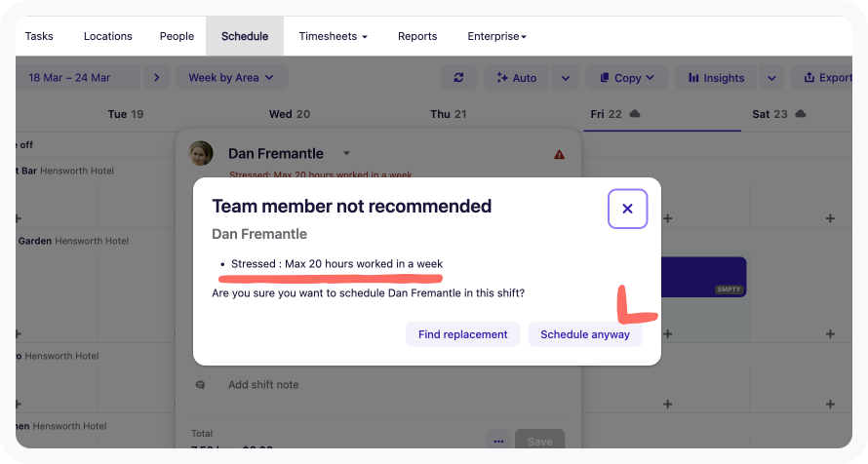Image resolution: width=868 pixels, height=464 pixels.
Task: Click the Save shift button
Action: (x=539, y=441)
